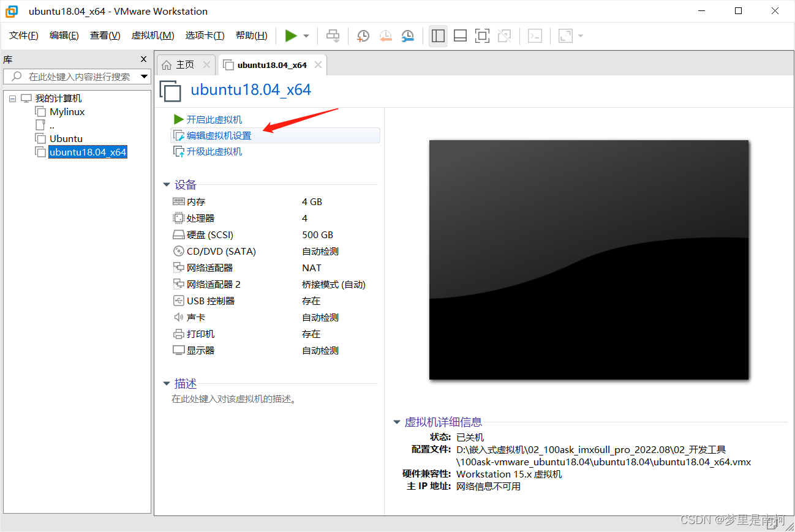Open the snapshot manager wrench-clock icon

(x=407, y=36)
